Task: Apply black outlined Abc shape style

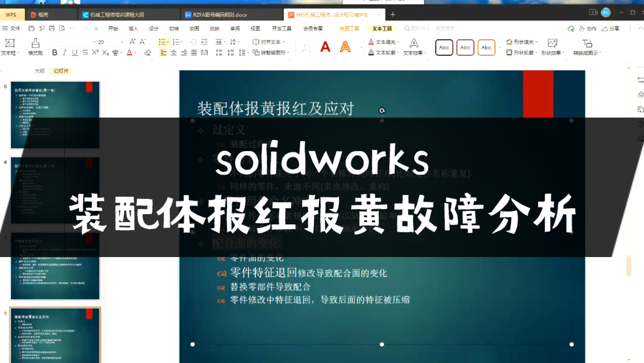Action: (x=444, y=47)
